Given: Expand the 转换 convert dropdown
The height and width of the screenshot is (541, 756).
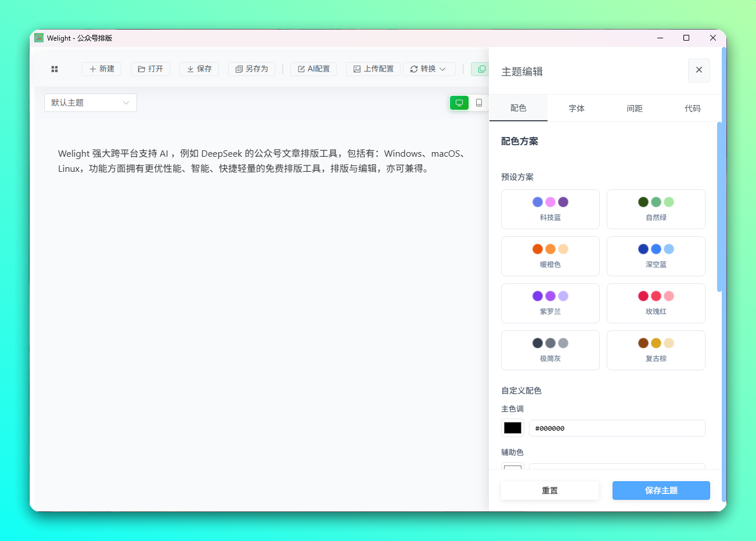Looking at the screenshot, I should (x=429, y=69).
